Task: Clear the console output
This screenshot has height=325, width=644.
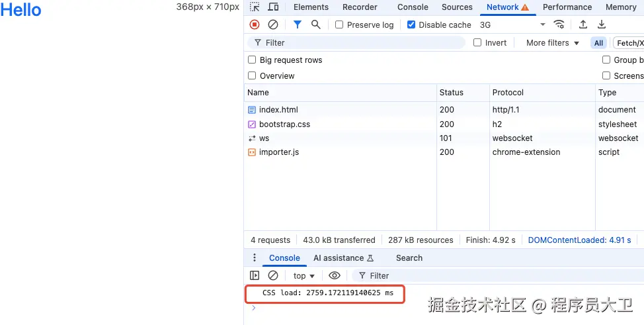Action: click(273, 275)
